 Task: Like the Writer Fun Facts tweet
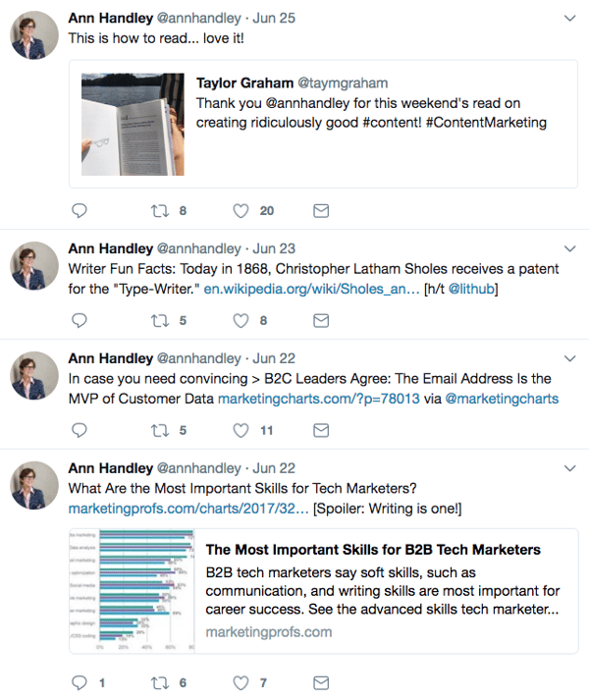241,320
